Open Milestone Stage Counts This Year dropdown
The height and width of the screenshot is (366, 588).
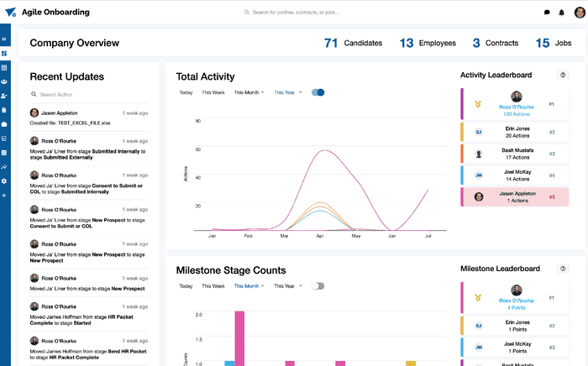pos(288,285)
